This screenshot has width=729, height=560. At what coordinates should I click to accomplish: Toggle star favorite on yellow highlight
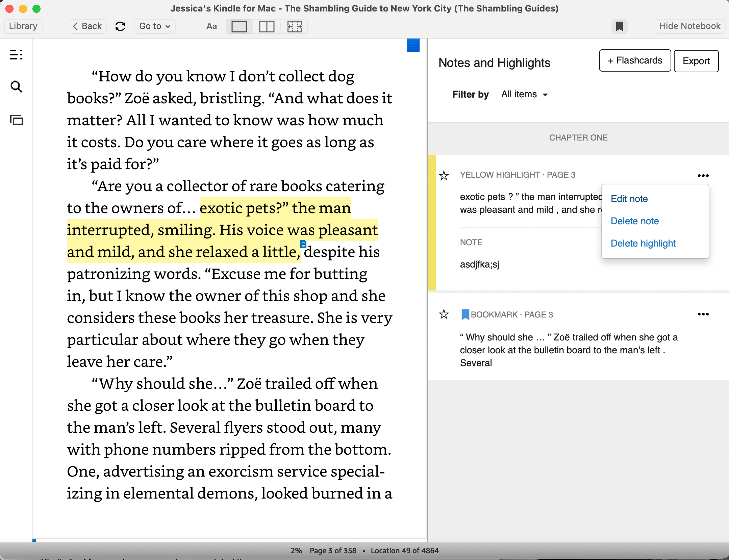[444, 175]
